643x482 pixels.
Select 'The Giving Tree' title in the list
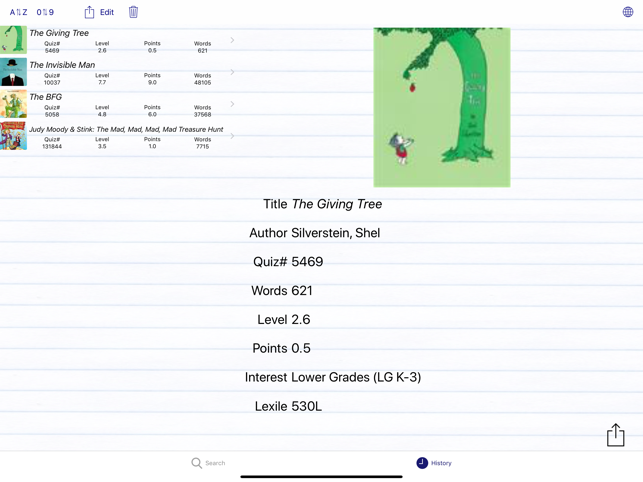[x=59, y=33]
